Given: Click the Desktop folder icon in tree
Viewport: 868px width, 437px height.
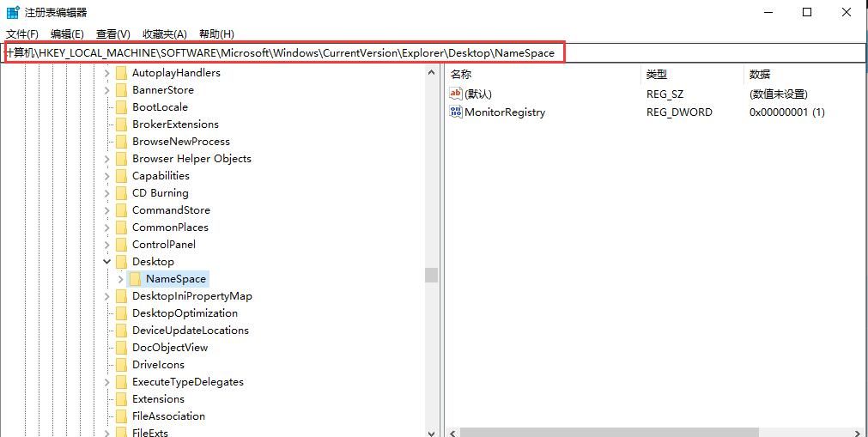Looking at the screenshot, I should pos(121,262).
